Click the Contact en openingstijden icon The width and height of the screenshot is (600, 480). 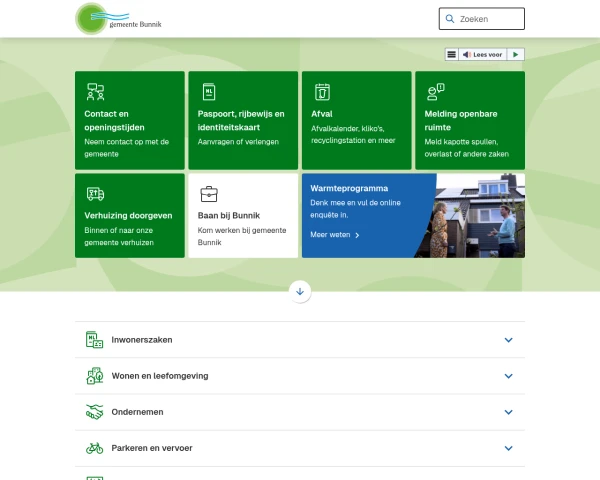point(95,92)
